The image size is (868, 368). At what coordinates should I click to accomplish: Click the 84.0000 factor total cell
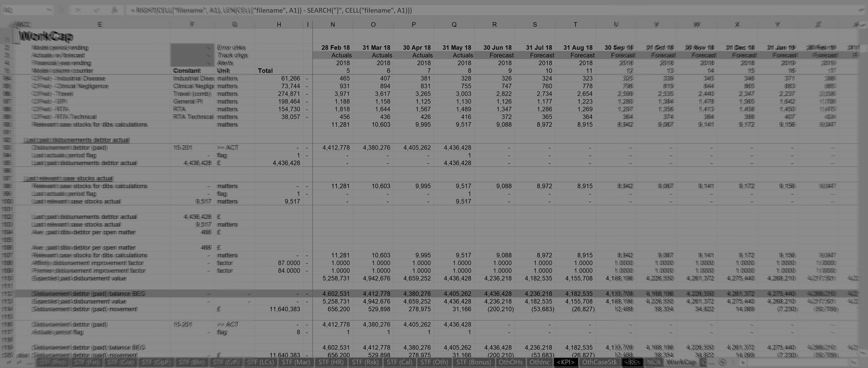(x=288, y=271)
